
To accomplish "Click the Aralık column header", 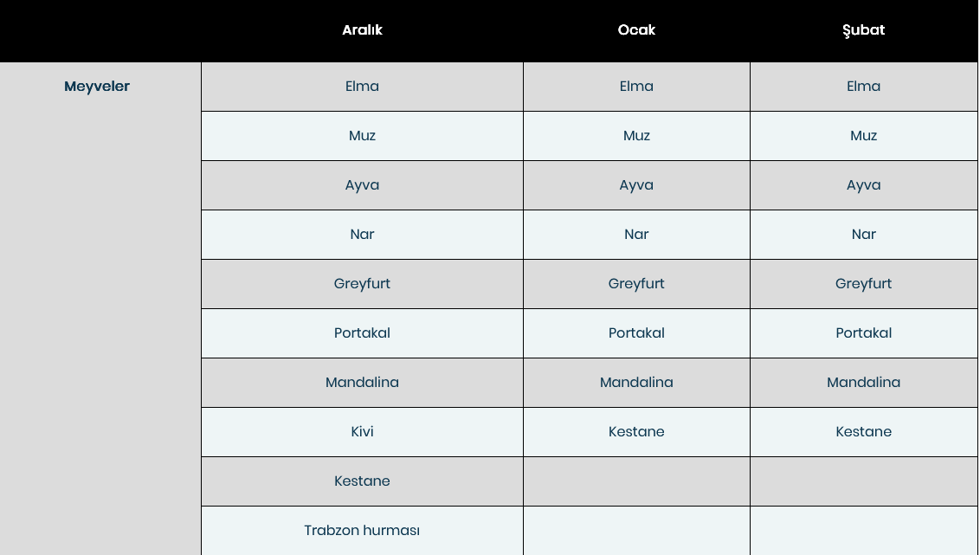I will [362, 30].
